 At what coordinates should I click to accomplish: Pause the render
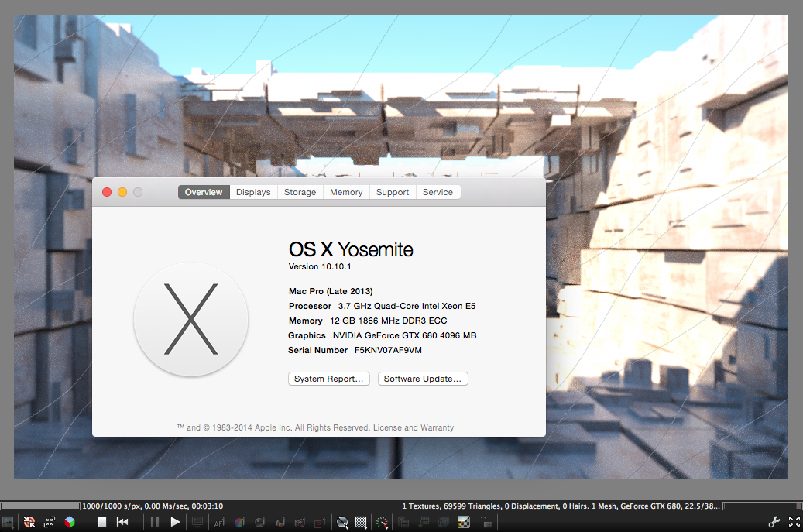click(x=155, y=522)
